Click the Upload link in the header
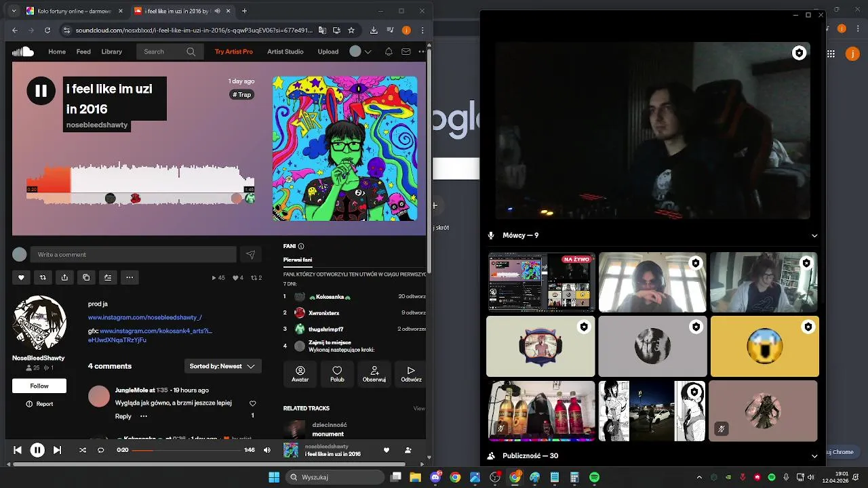The height and width of the screenshot is (488, 868). click(x=328, y=52)
